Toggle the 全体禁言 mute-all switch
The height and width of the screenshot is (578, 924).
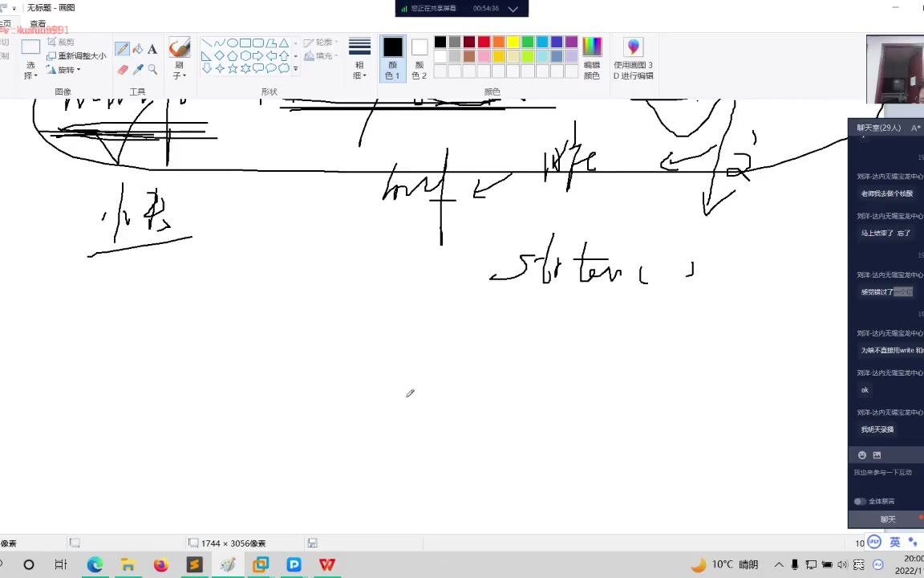click(860, 501)
